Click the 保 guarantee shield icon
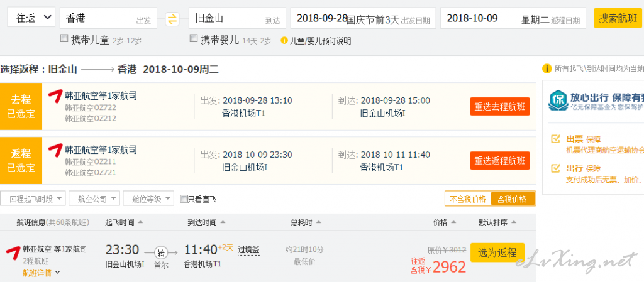Viewport: 644px width, 282px height. click(558, 100)
